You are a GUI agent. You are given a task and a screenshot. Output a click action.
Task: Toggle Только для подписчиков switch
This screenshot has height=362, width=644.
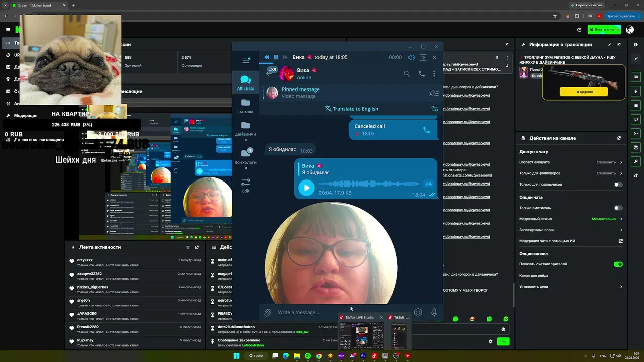618,185
